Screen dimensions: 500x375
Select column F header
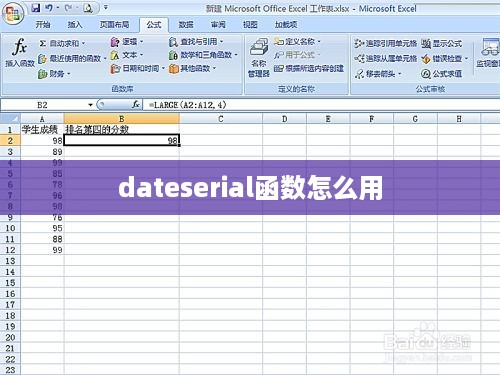372,119
